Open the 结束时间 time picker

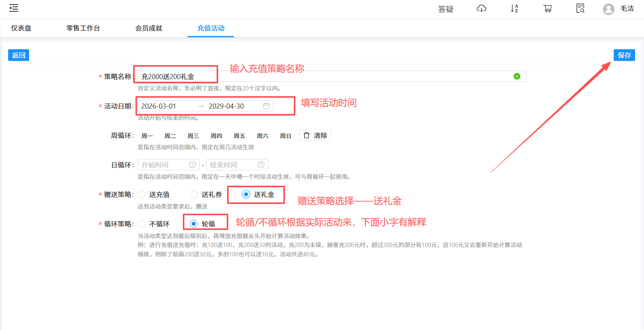(237, 165)
